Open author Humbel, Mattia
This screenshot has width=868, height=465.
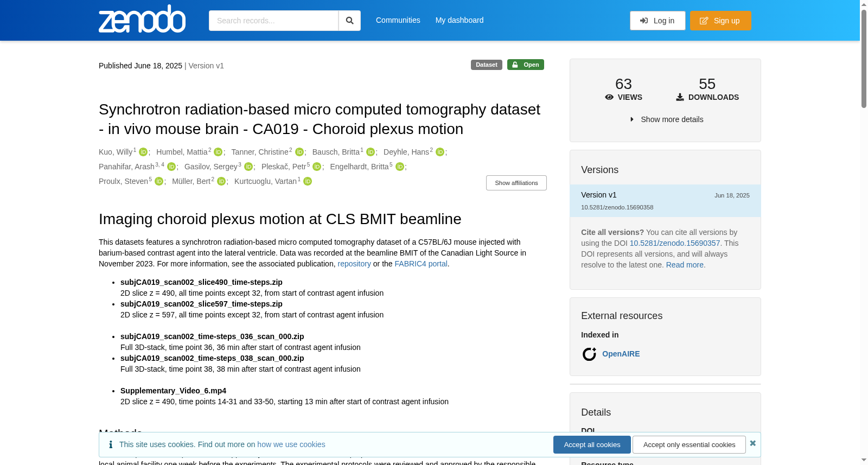point(182,152)
